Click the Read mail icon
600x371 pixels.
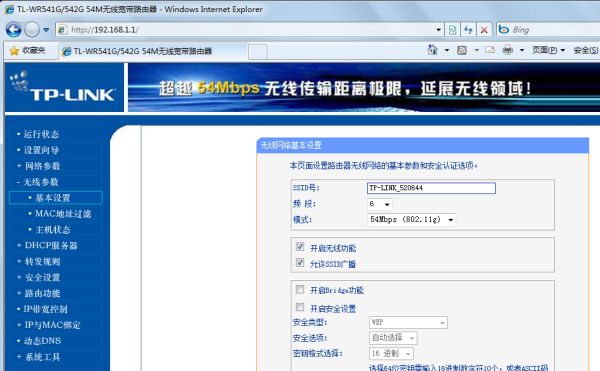click(x=490, y=50)
